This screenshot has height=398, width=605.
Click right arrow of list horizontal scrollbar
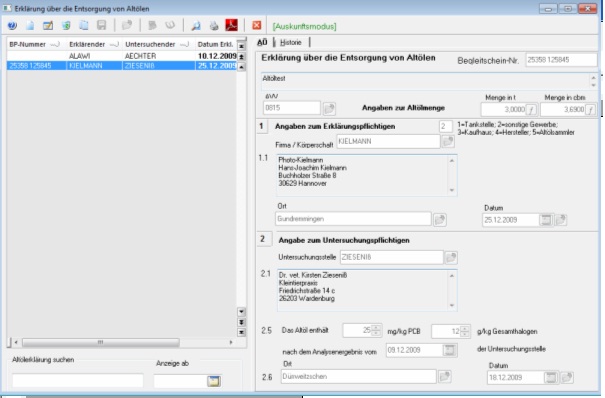coord(231,342)
